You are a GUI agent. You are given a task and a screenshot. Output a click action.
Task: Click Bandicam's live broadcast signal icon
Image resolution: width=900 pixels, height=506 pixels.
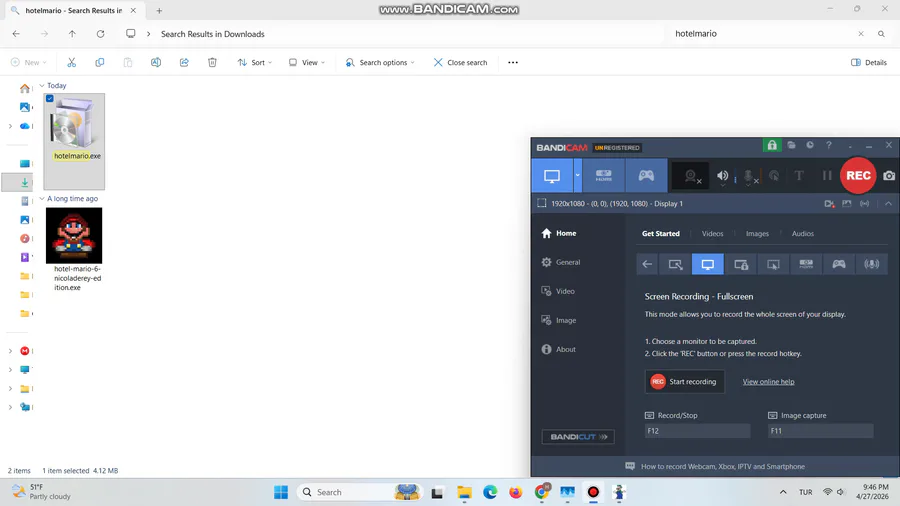[864, 204]
